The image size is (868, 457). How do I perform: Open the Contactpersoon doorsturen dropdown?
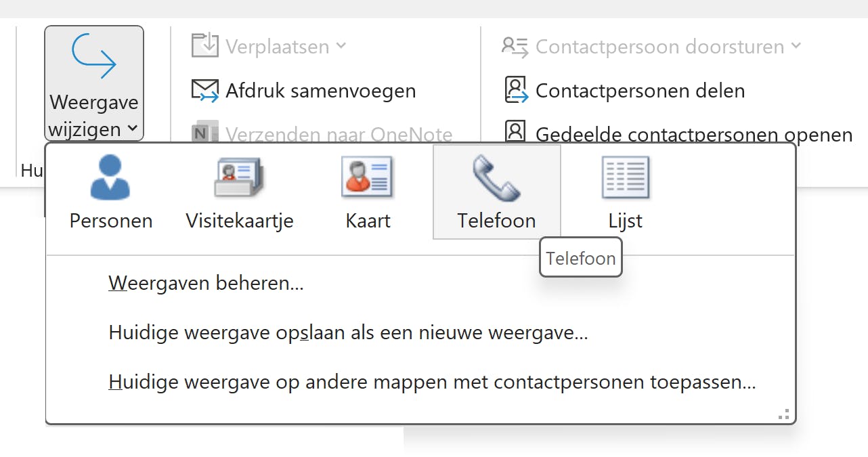pos(796,46)
